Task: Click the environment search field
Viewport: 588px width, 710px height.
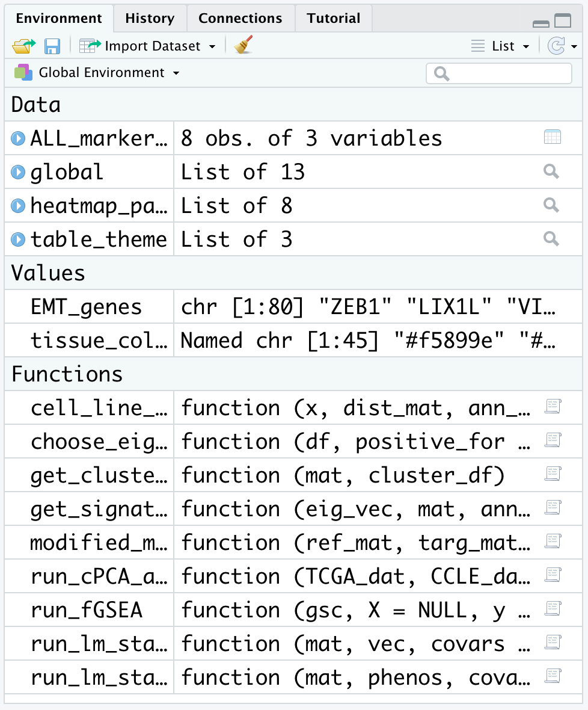Action: click(x=499, y=73)
